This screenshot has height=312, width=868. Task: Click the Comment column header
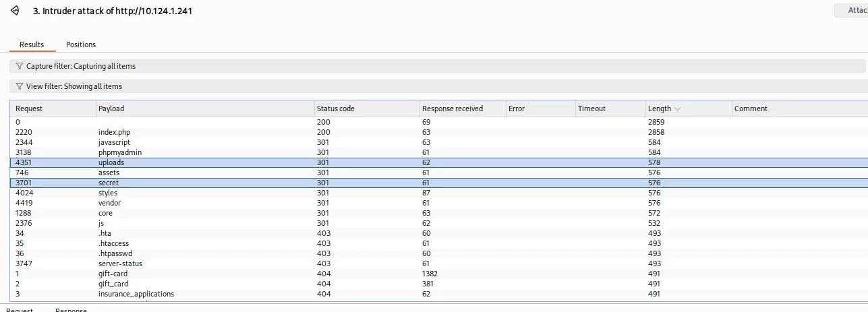[751, 108]
